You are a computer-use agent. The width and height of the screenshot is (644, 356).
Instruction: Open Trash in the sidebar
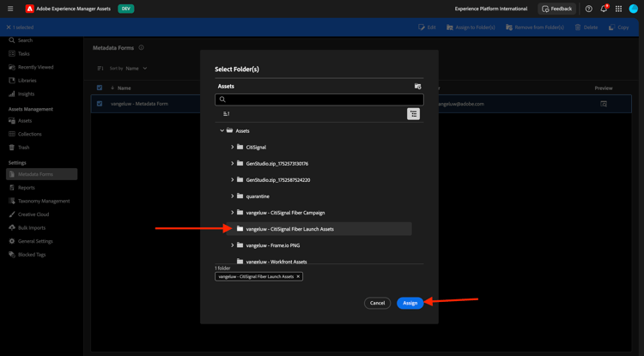click(19, 148)
